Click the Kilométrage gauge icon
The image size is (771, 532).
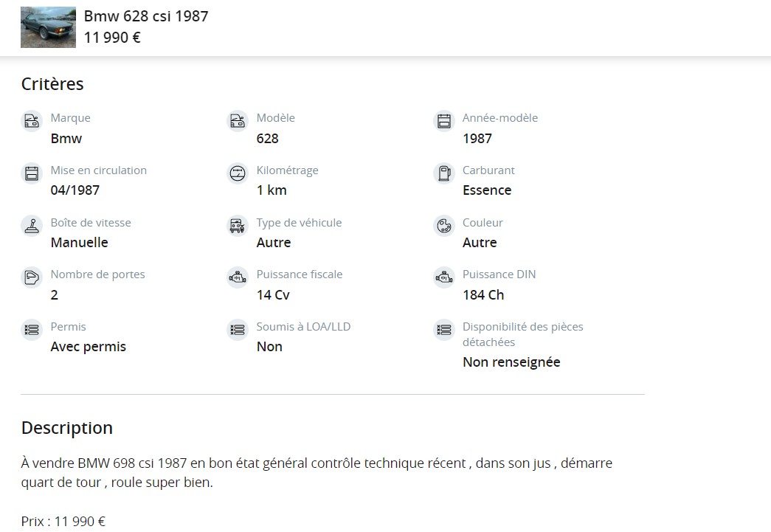238,173
